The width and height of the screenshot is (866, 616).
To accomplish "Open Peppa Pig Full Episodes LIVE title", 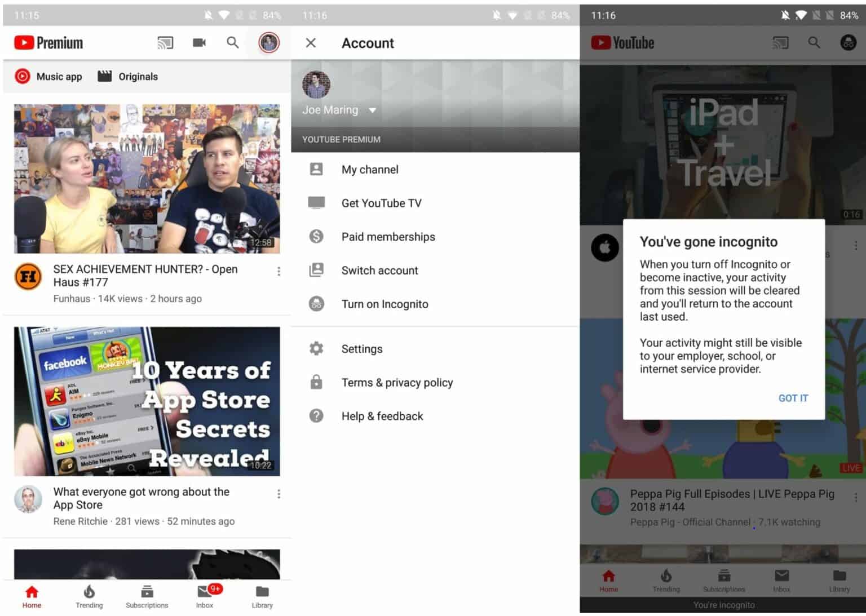I will click(732, 500).
